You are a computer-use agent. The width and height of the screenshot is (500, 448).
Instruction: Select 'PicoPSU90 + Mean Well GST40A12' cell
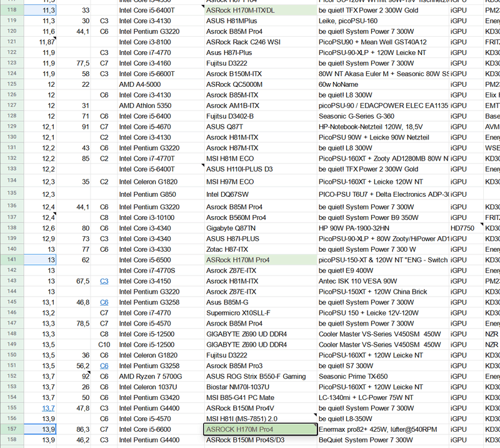coord(382,42)
